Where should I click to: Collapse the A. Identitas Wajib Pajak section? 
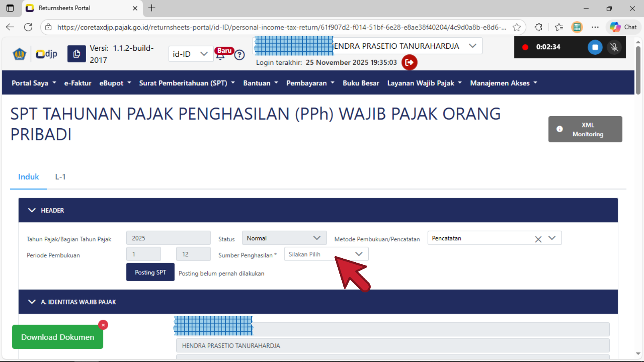tap(32, 302)
